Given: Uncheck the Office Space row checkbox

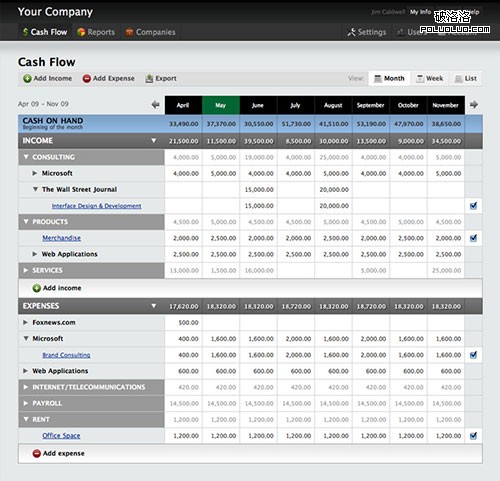Looking at the screenshot, I should pos(473,436).
